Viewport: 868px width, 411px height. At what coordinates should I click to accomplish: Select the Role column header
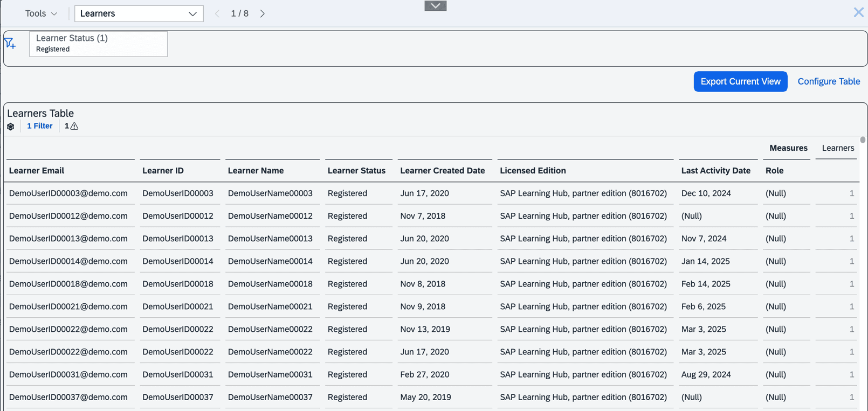click(774, 171)
